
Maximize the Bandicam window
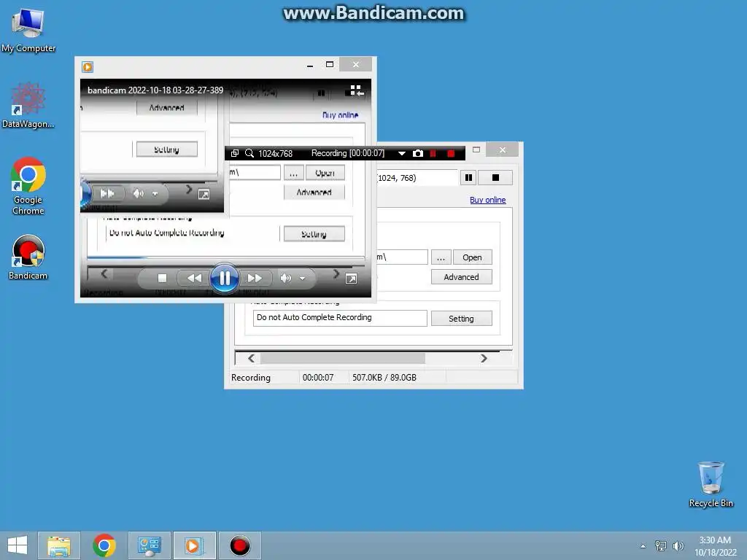click(476, 149)
